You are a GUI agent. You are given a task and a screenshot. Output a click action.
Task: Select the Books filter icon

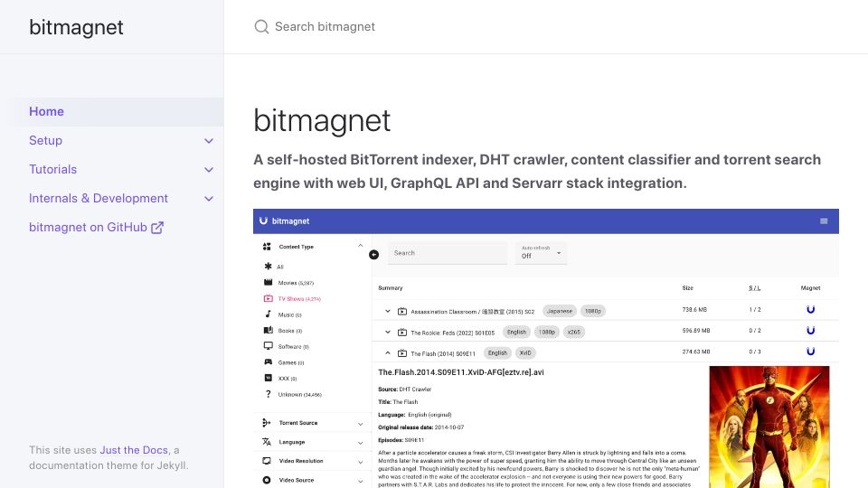coord(268,330)
